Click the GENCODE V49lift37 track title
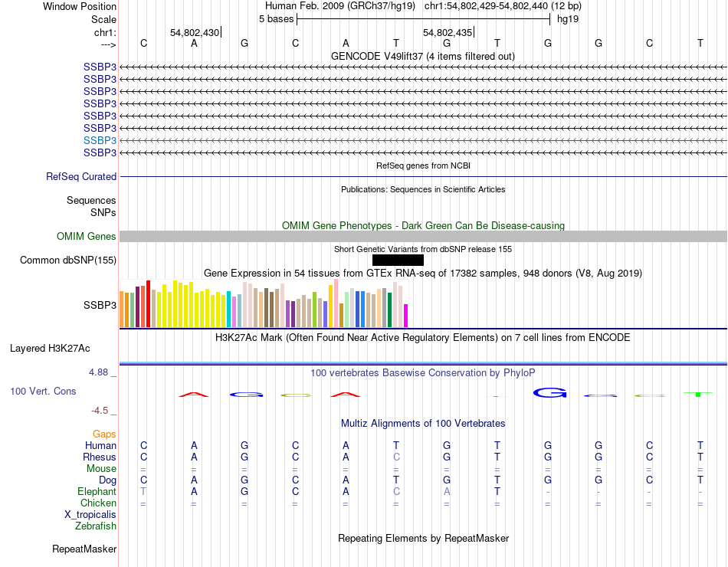This screenshot has width=728, height=567. click(x=423, y=56)
